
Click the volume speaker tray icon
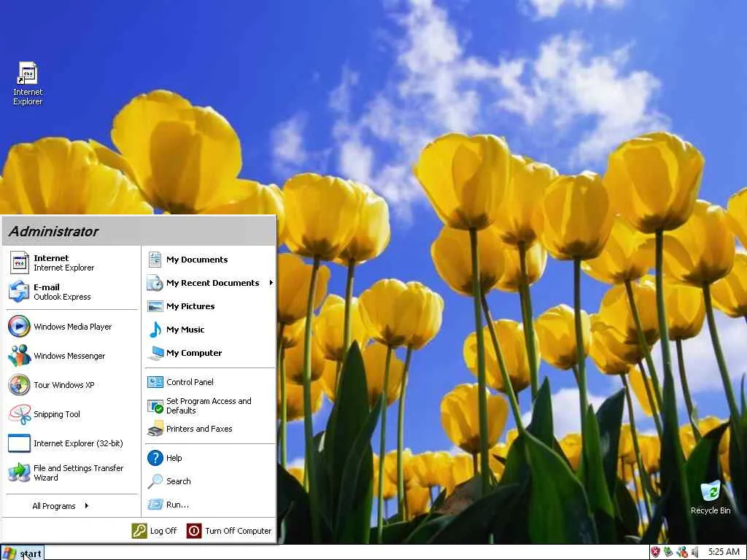pos(694,553)
